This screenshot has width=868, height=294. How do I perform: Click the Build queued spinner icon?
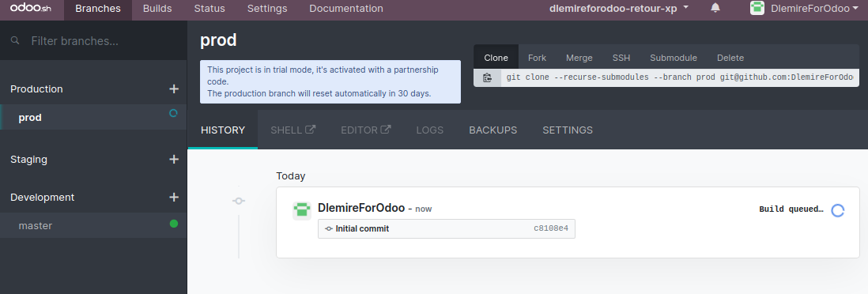837,210
